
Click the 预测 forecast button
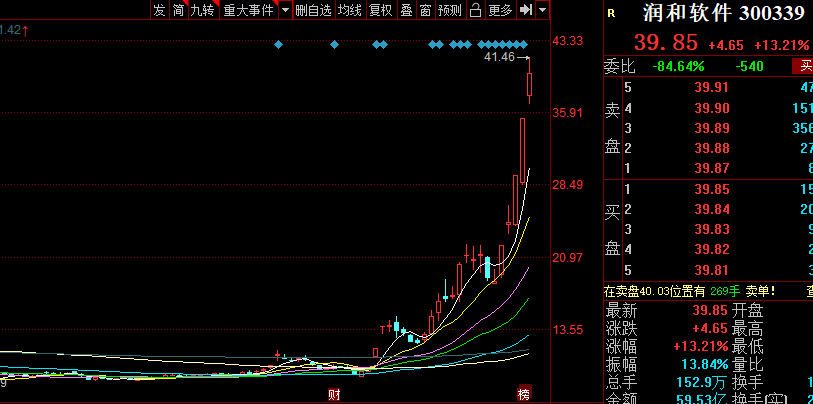pyautogui.click(x=450, y=10)
